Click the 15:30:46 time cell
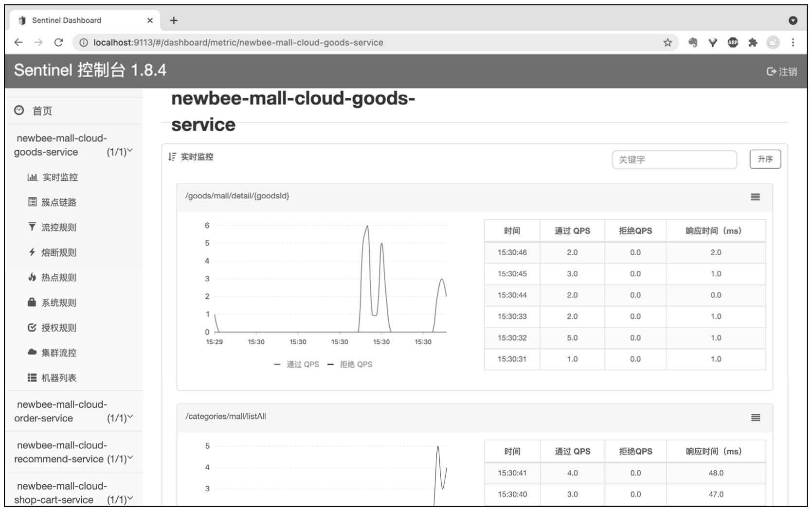 click(512, 252)
